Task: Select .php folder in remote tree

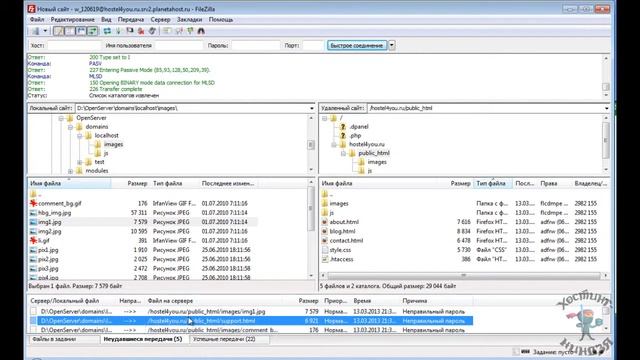Action: pos(355,136)
